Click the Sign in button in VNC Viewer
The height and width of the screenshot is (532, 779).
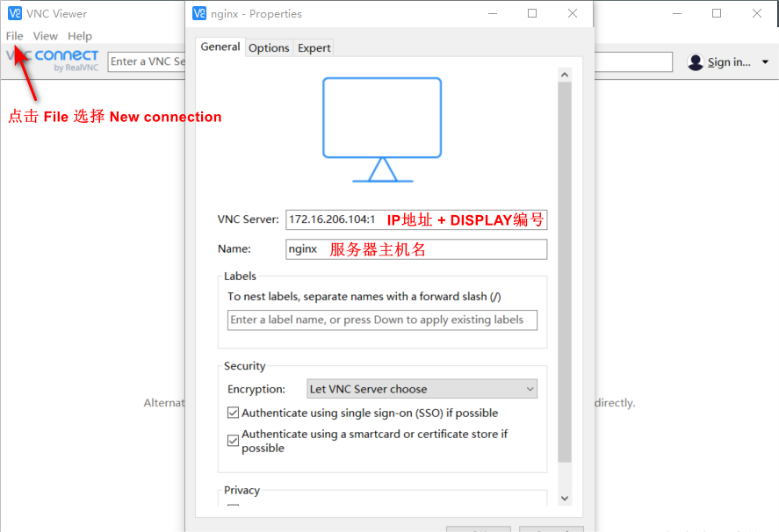pyautogui.click(x=729, y=62)
